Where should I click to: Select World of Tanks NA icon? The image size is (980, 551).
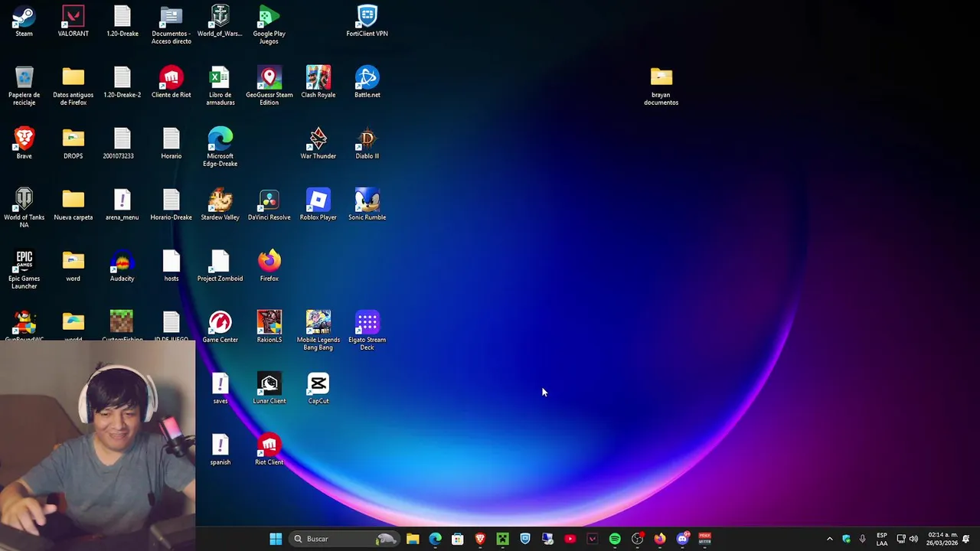coord(24,208)
